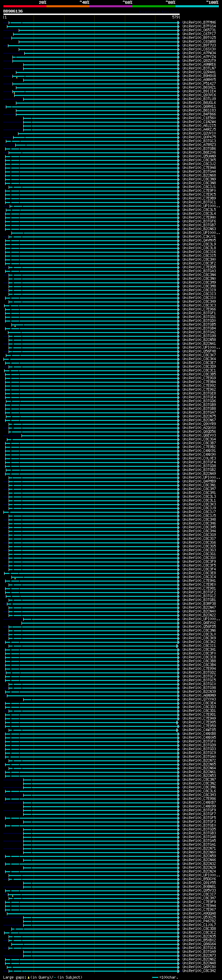Open hit UniRef100_C6SW88

(199, 41)
